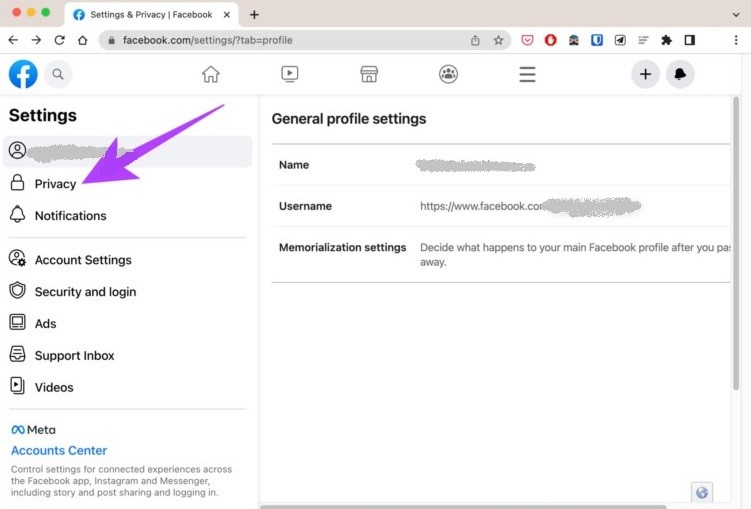Image resolution: width=751 pixels, height=509 pixels.
Task: Open the avatar face extension icon
Action: 574,40
